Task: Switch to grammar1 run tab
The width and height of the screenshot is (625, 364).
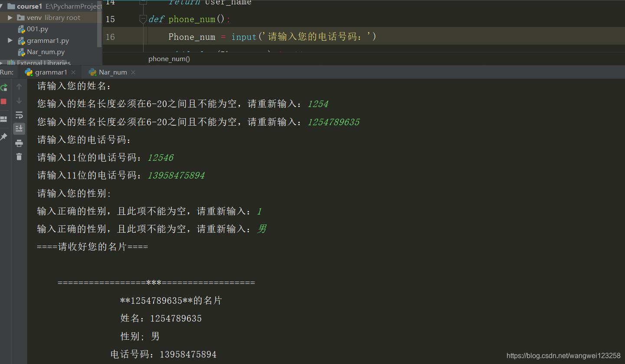Action: tap(51, 72)
